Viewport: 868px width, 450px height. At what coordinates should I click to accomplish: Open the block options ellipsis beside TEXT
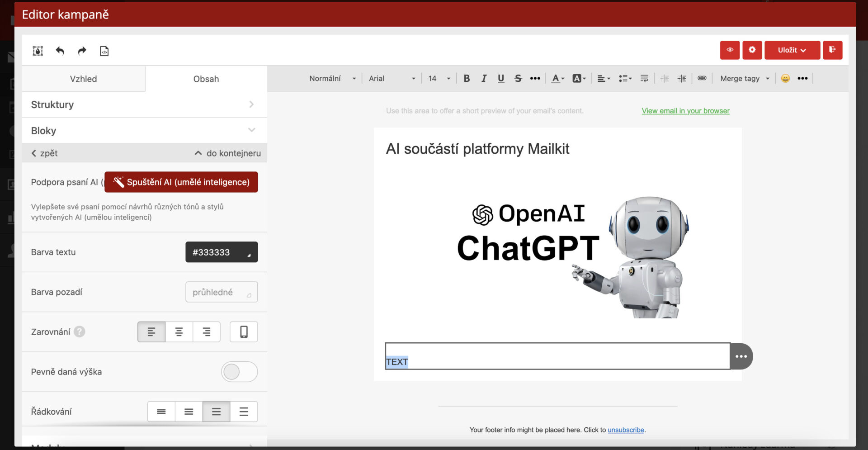(x=741, y=356)
